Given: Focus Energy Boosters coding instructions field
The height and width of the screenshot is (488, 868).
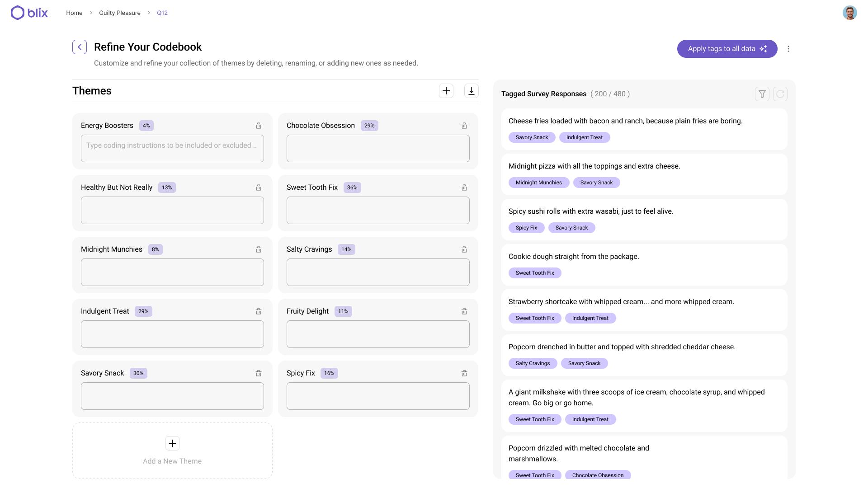Looking at the screenshot, I should pyautogui.click(x=172, y=148).
